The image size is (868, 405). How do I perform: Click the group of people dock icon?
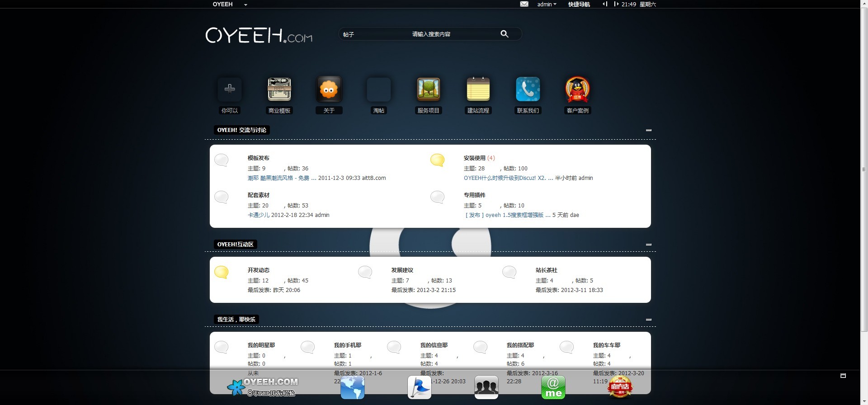[486, 387]
